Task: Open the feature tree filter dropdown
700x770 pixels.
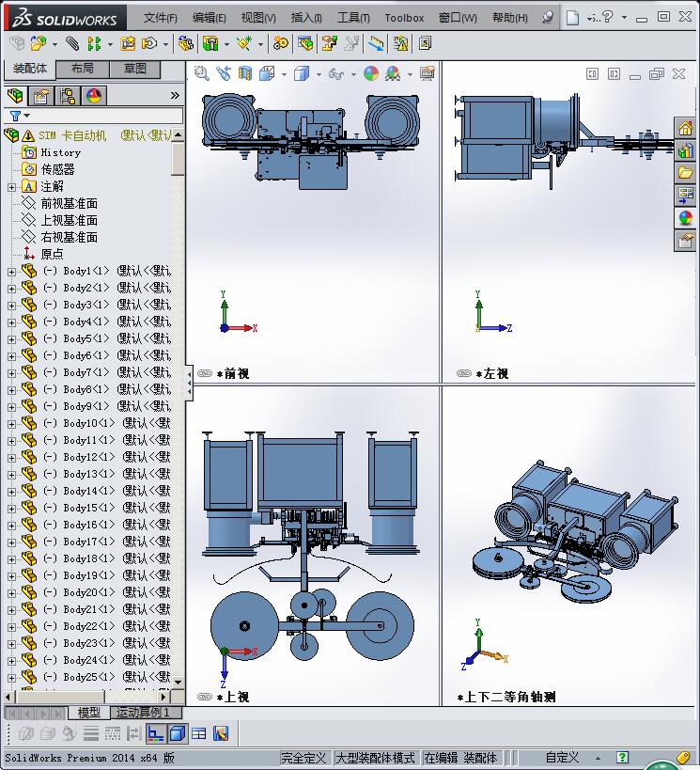Action: point(27,116)
